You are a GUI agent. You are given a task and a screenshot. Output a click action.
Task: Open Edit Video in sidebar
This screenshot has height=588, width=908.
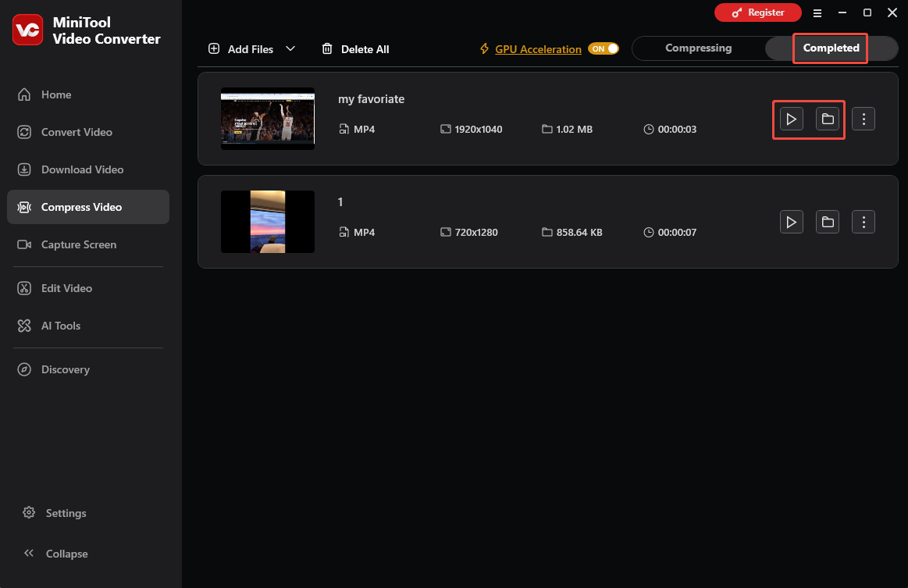coord(88,288)
